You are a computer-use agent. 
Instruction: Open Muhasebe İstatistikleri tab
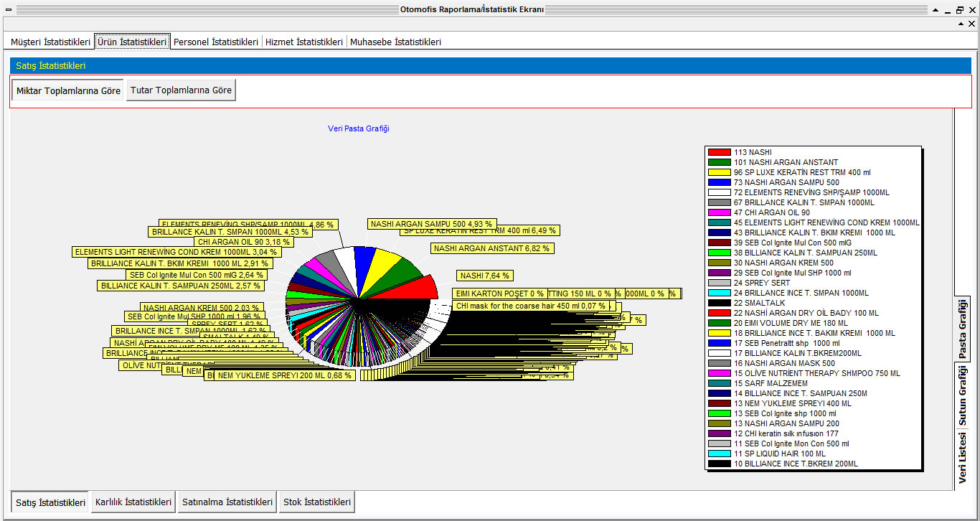point(395,42)
